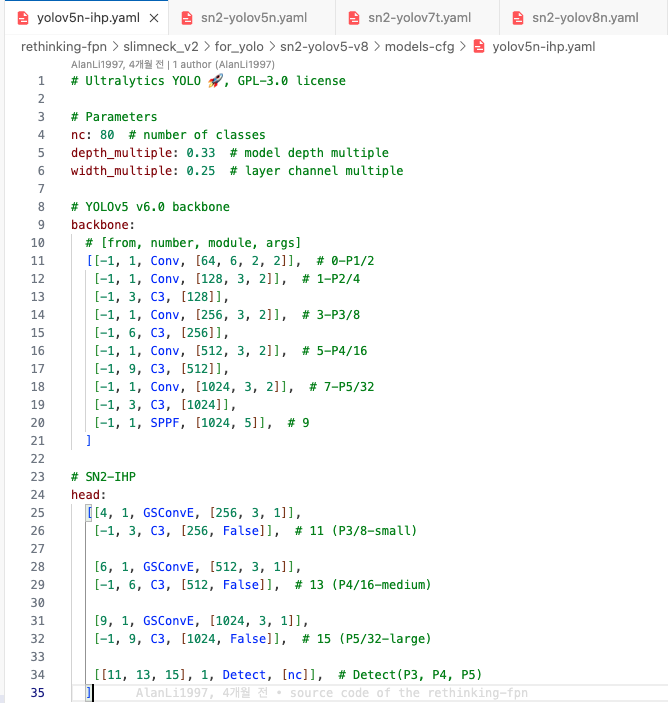Screen dimensions: 668x703
Task: Click the '# 7-P5/32' comment on line 18
Action: [342, 386]
